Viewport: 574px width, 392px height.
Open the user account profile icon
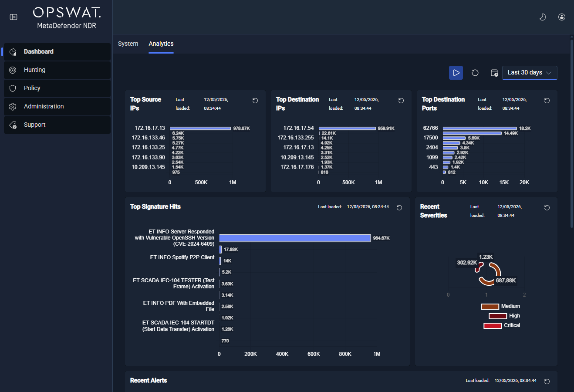[x=562, y=17]
